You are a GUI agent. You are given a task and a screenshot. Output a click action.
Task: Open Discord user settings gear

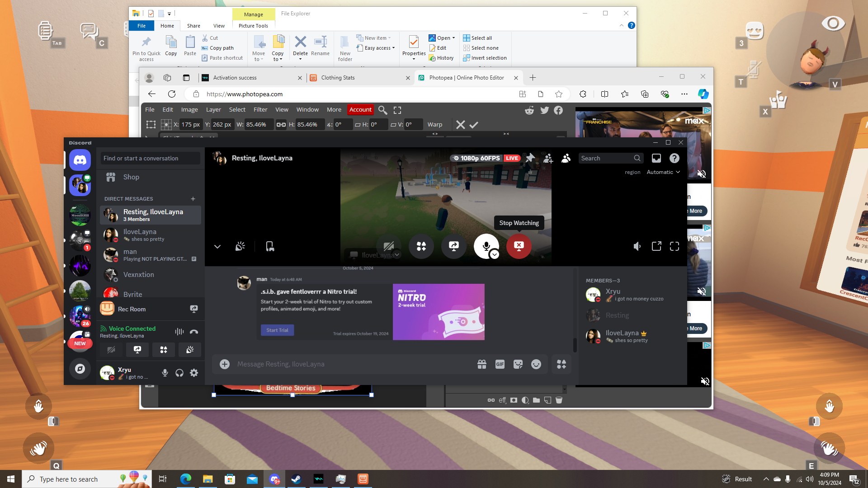pos(194,373)
